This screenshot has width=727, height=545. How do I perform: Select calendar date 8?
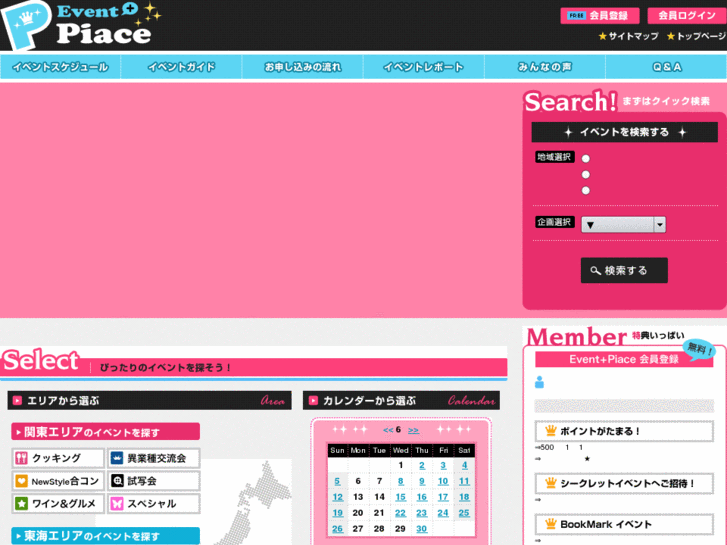click(401, 481)
